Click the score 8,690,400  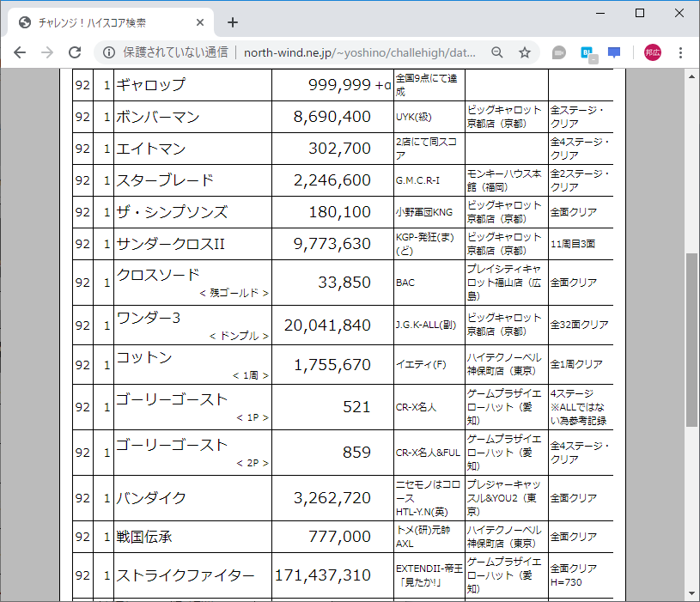[x=332, y=117]
